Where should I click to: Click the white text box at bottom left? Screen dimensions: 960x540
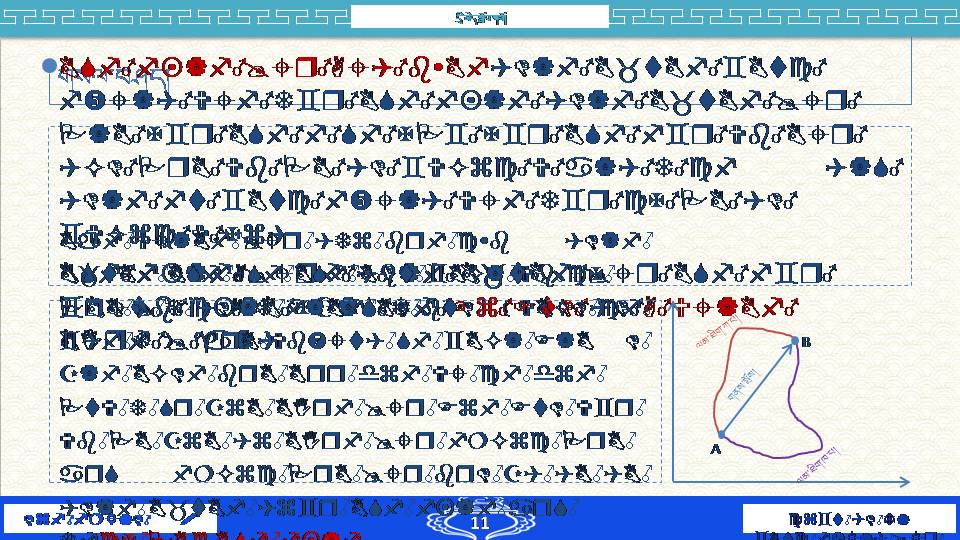tap(110, 519)
